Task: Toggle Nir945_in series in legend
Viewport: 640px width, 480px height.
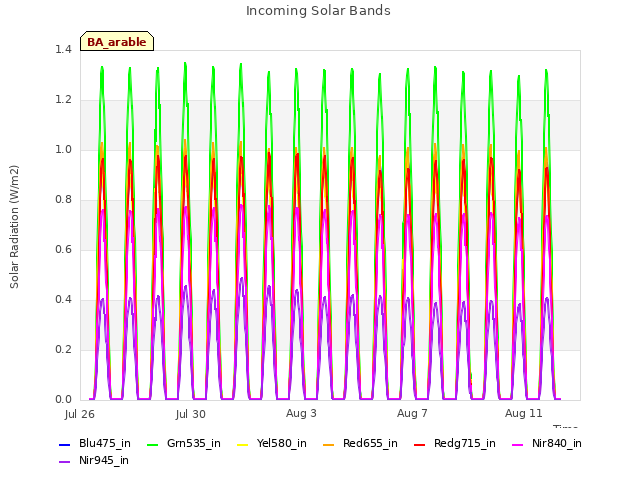Action: click(x=94, y=461)
